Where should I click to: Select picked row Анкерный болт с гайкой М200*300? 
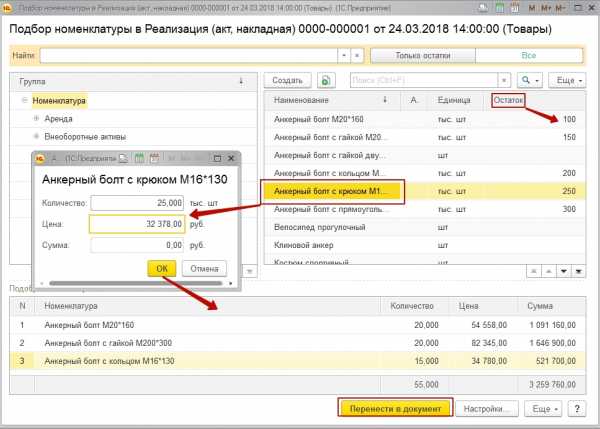(x=298, y=343)
